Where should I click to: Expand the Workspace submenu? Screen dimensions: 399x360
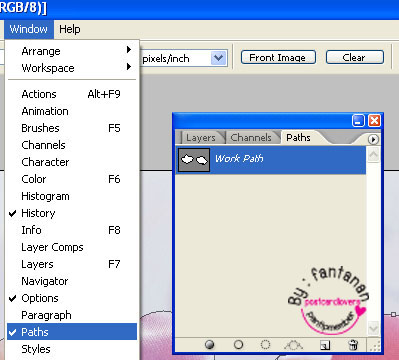pyautogui.click(x=72, y=68)
